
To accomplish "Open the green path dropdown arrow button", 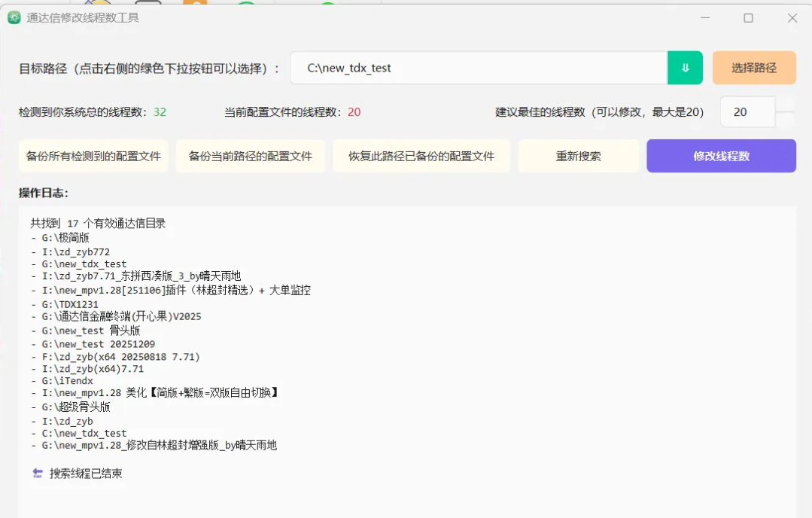I will [x=685, y=67].
